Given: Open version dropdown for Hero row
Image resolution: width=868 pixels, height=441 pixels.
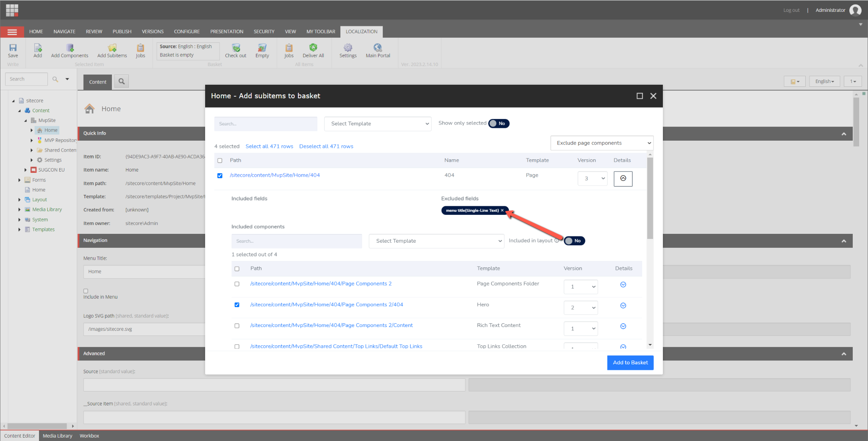Looking at the screenshot, I should [581, 308].
